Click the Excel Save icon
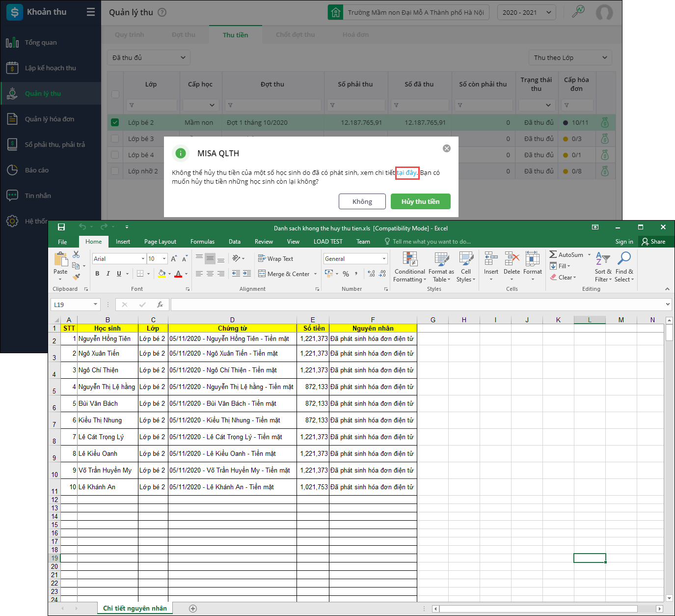Viewport: 675px width, 616px height. [x=61, y=227]
